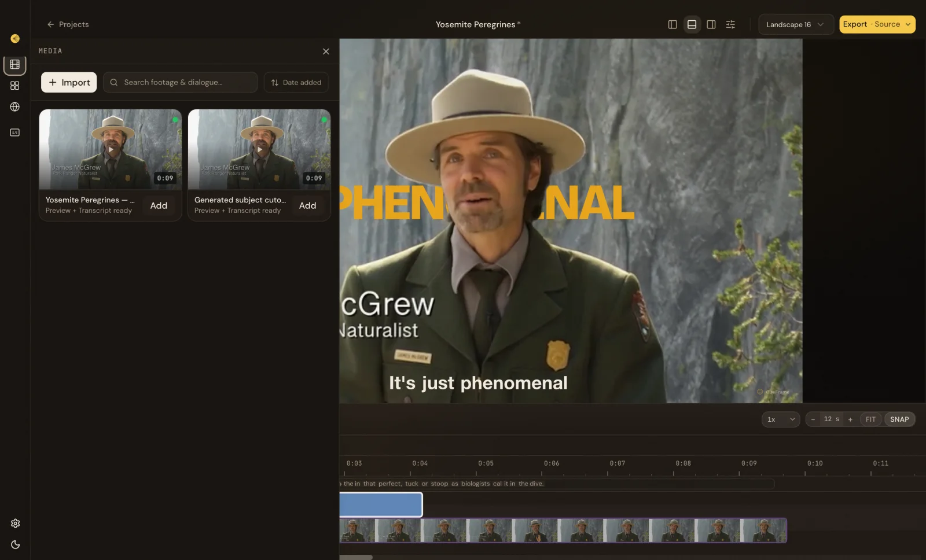Screen dimensions: 926x560
Task: Open the globe sidebar panel
Action: tap(15, 107)
